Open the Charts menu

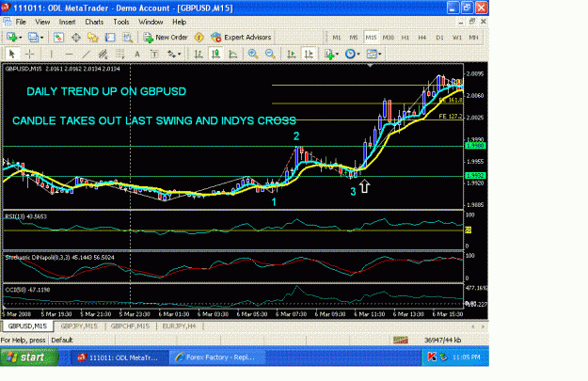click(94, 23)
